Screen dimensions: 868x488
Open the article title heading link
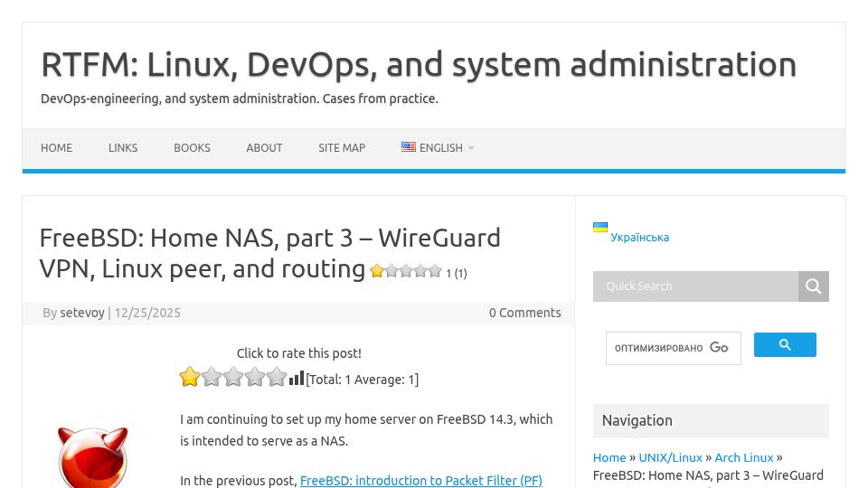tap(269, 253)
